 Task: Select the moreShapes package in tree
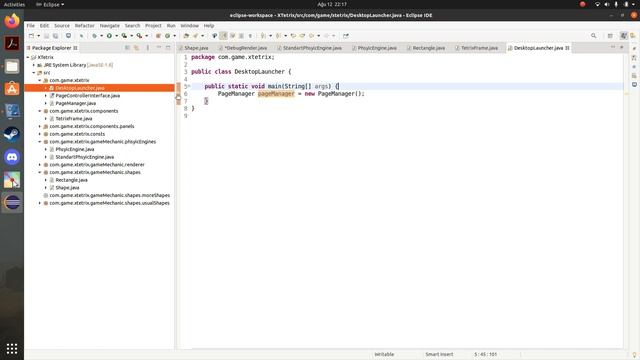pyautogui.click(x=109, y=195)
